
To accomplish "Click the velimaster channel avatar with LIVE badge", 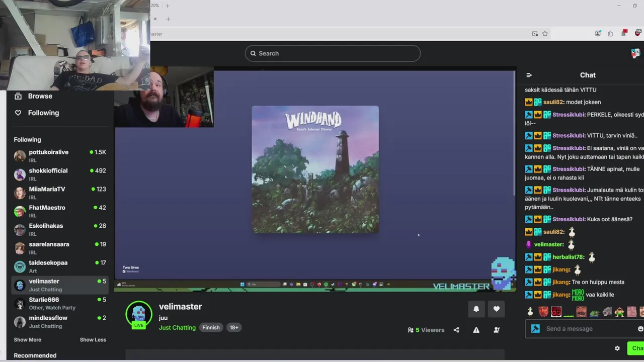I will click(139, 314).
